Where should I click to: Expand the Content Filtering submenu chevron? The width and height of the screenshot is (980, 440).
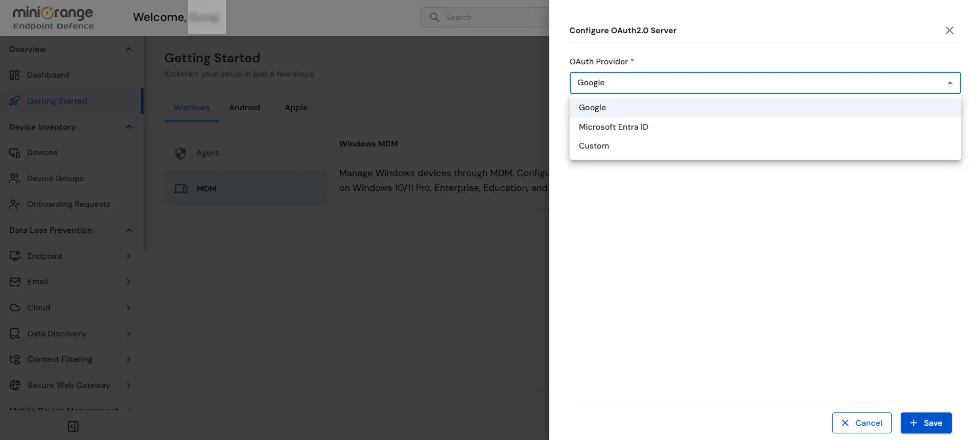click(x=128, y=359)
